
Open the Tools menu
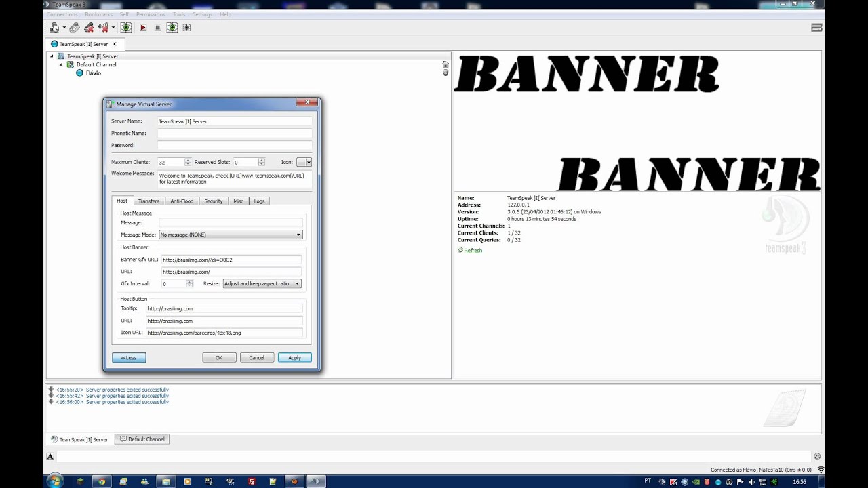[x=179, y=14]
